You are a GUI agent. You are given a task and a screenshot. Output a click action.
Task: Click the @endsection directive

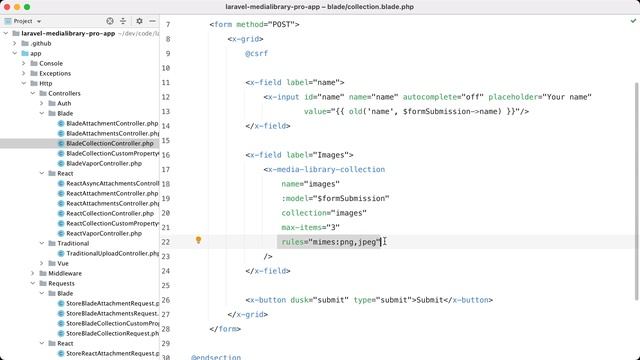(x=216, y=357)
